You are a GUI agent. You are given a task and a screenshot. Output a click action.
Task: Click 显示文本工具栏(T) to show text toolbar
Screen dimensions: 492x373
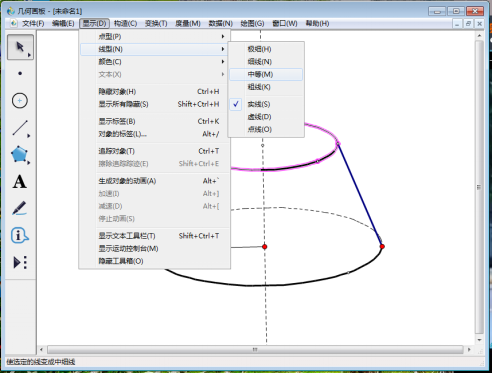[x=155, y=236]
